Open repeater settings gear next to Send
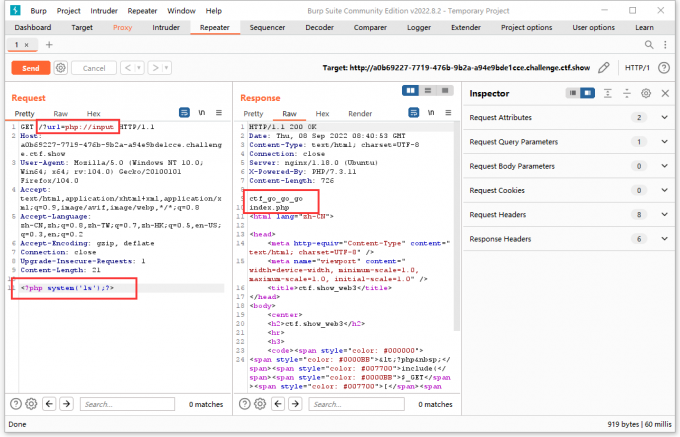The height and width of the screenshot is (437, 680). 61,68
